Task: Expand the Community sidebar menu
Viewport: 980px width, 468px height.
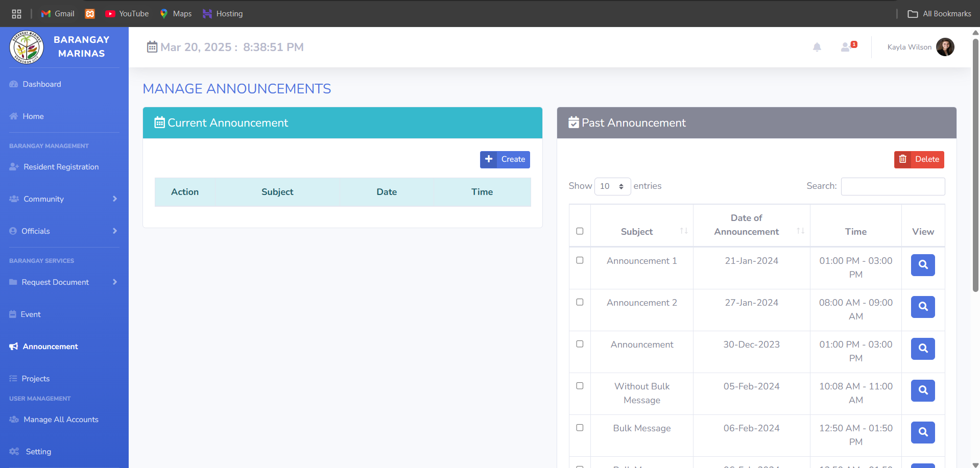Action: (64, 199)
